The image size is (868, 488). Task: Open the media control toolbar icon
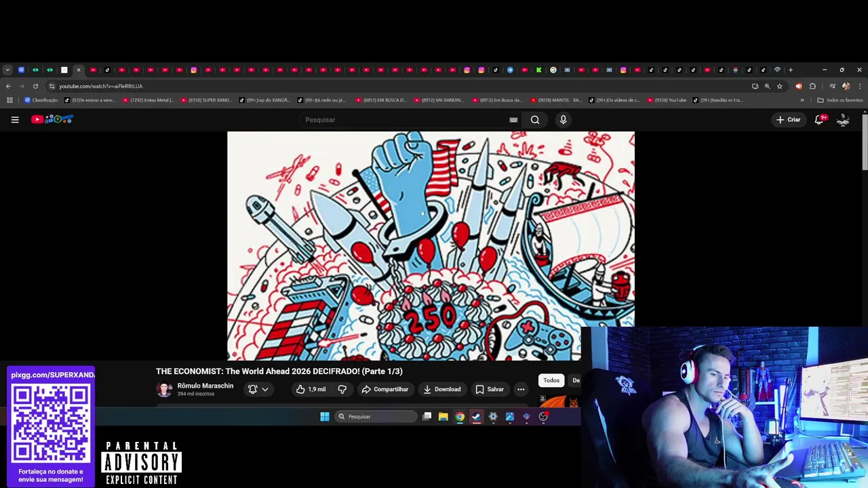833,86
